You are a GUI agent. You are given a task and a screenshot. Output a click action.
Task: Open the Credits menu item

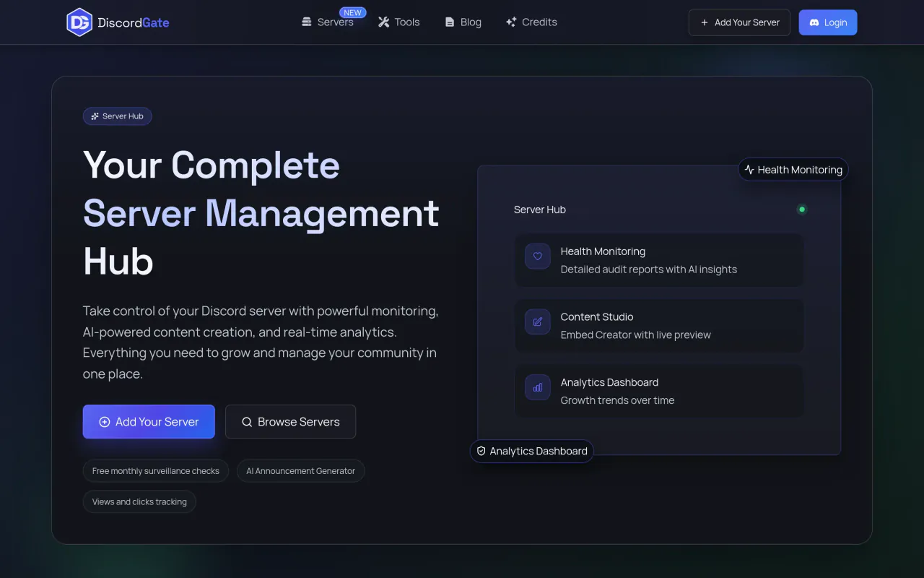pyautogui.click(x=531, y=22)
